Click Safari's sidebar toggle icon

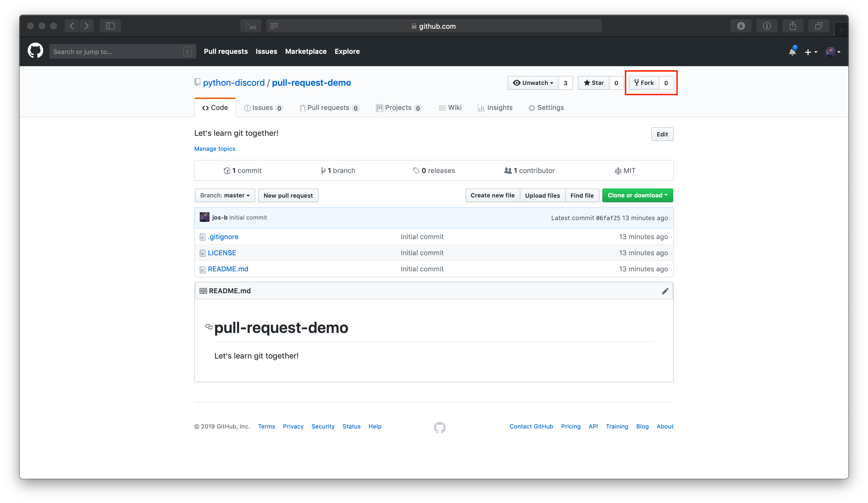coord(110,26)
